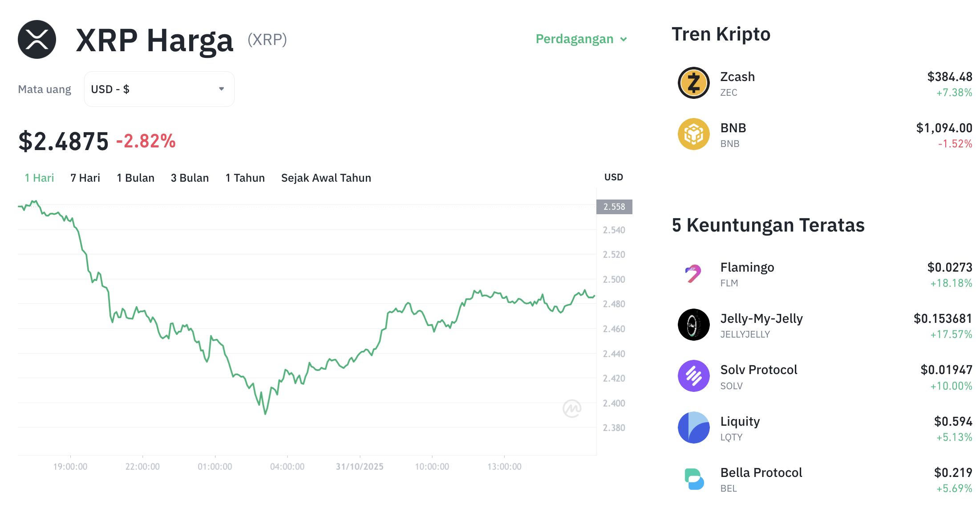Image resolution: width=980 pixels, height=505 pixels.
Task: Select the Zcash coin icon
Action: coord(693,82)
